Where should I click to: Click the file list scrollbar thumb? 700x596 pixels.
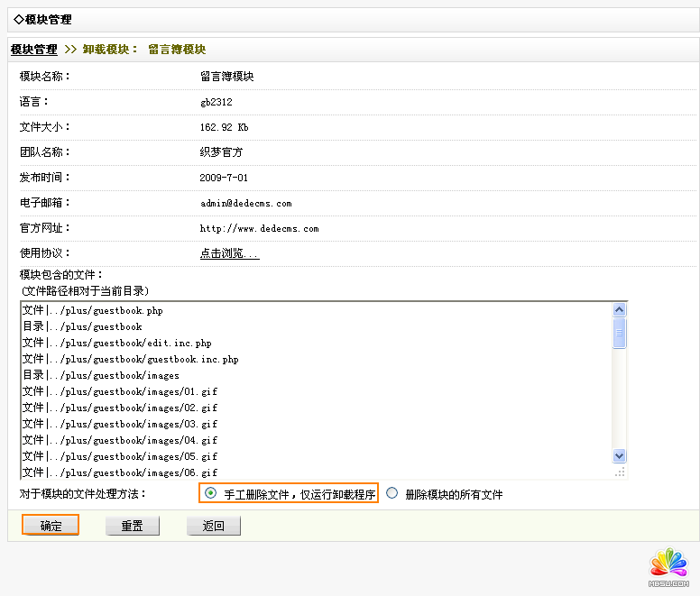coord(619,333)
